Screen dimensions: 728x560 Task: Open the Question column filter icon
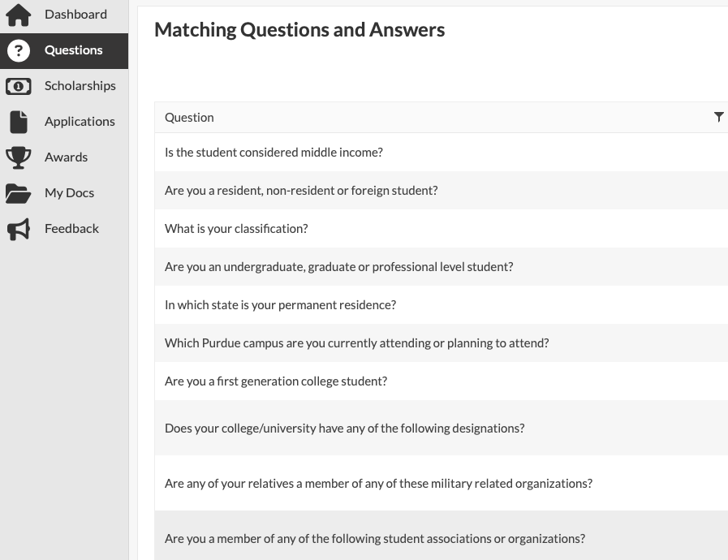coord(718,118)
